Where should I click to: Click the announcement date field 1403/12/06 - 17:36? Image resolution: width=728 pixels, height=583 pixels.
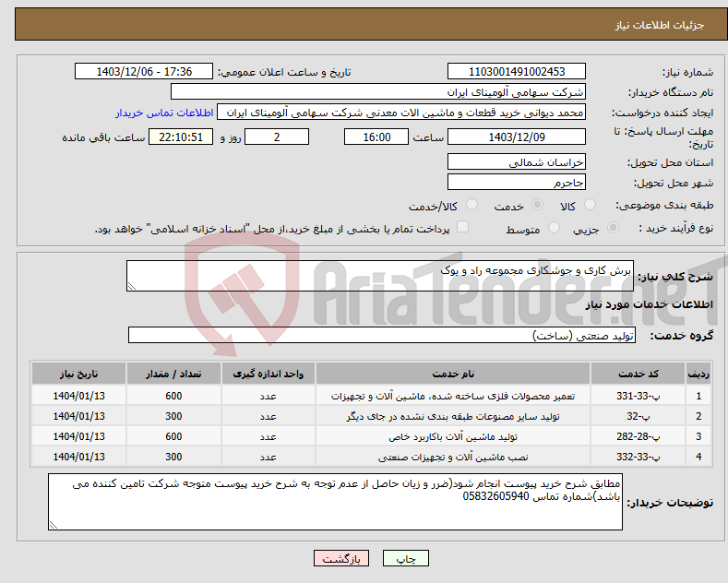coord(144,71)
